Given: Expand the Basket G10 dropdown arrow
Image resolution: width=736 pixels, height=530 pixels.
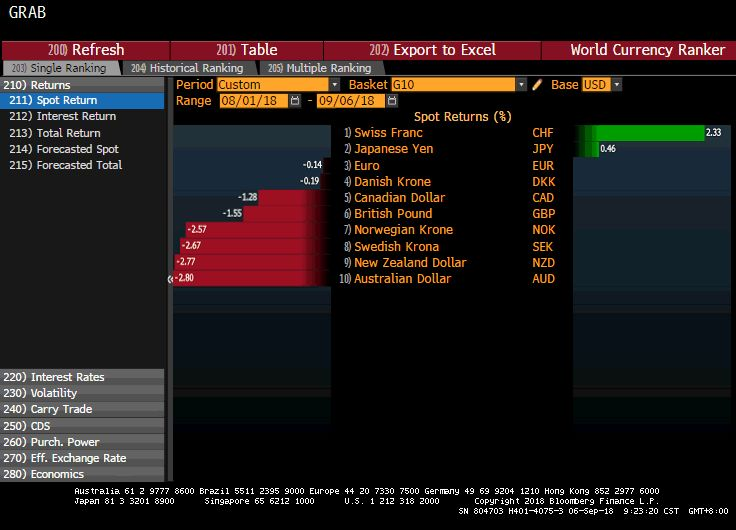Looking at the screenshot, I should click(x=521, y=85).
